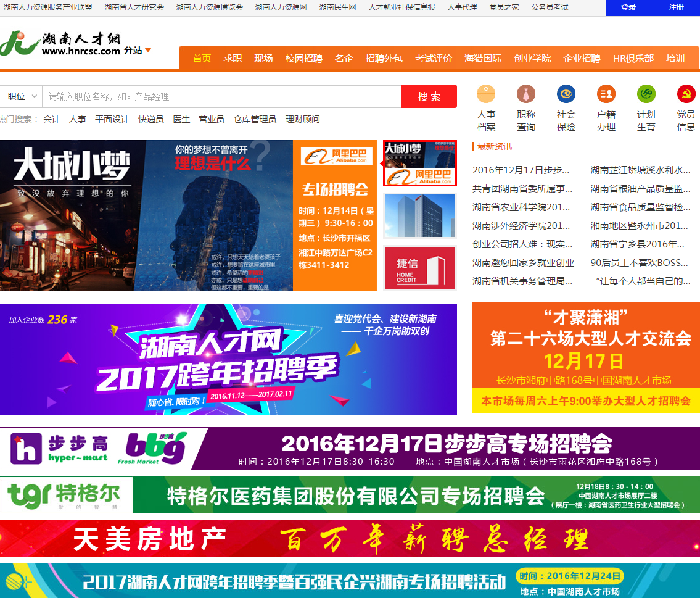Click the 登录 button
Image resolution: width=700 pixels, height=598 pixels.
tap(628, 7)
